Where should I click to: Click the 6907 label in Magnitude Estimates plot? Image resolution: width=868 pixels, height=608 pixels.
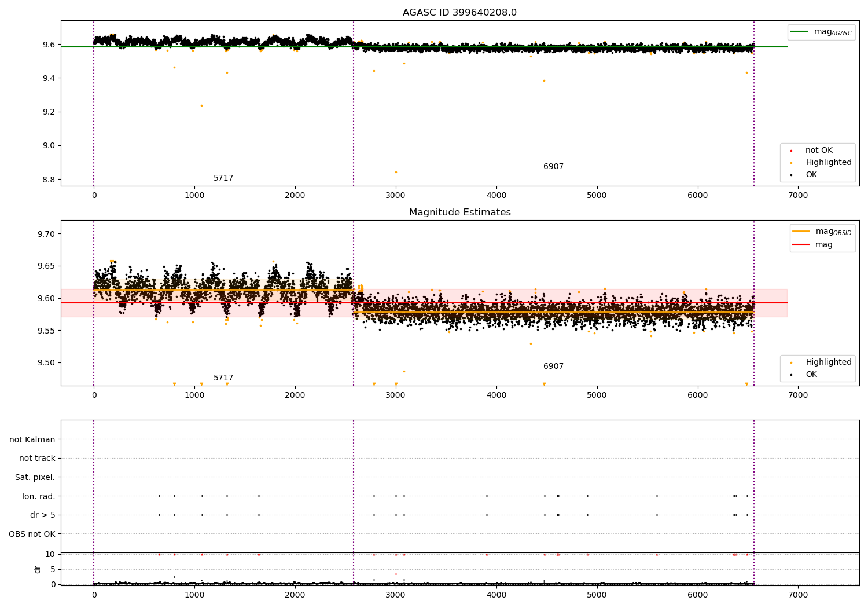click(x=553, y=367)
